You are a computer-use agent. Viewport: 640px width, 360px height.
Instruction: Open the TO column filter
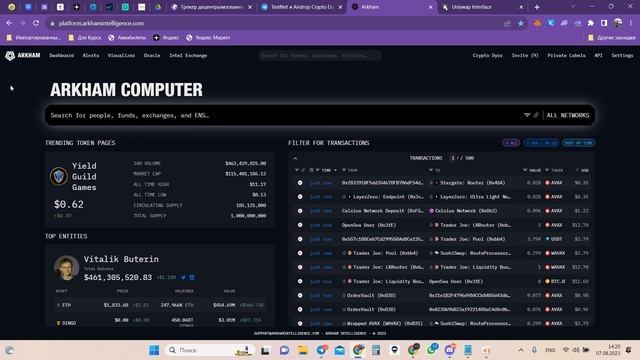tap(431, 170)
